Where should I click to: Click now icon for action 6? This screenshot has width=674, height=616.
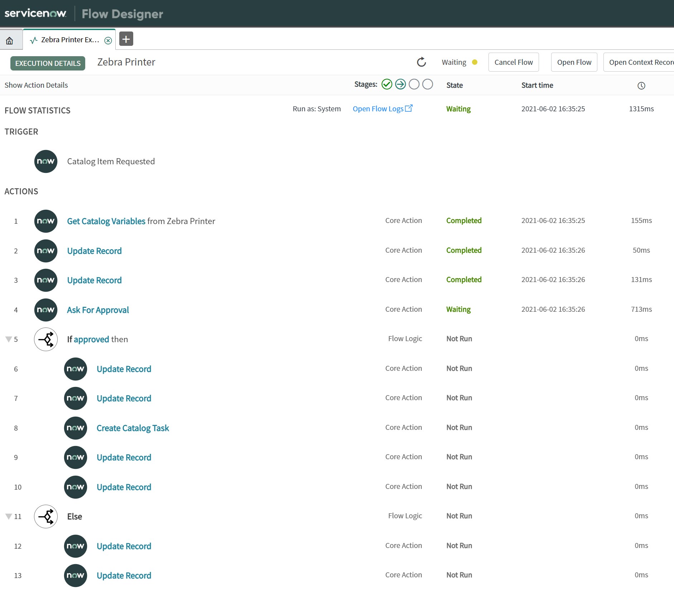coord(76,369)
